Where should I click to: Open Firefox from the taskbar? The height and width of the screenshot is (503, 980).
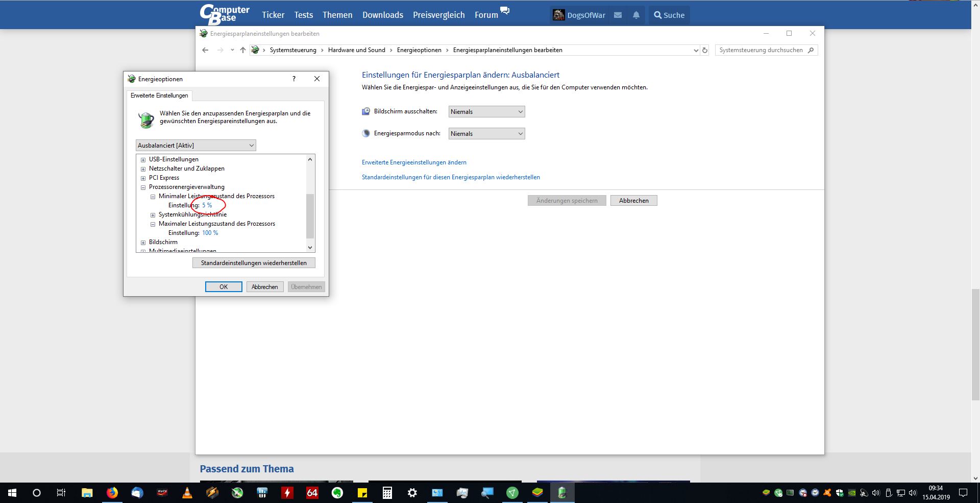click(x=112, y=493)
